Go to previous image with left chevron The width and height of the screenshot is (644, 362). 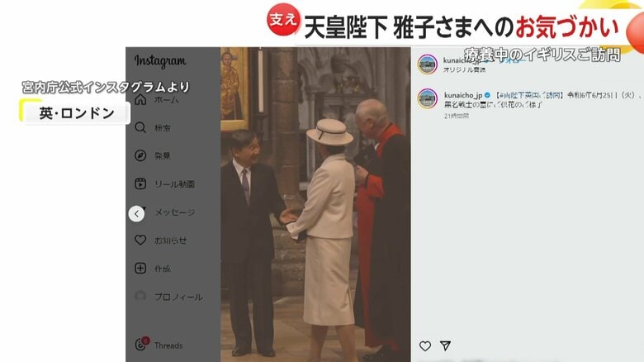136,214
